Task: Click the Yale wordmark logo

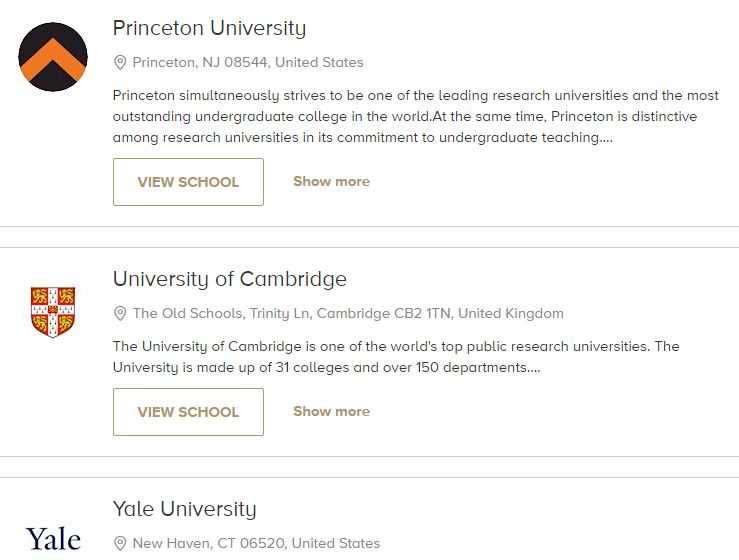Action: point(53,539)
